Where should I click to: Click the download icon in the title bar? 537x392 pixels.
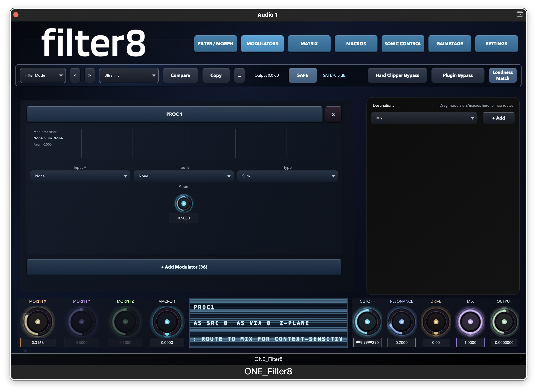point(520,14)
